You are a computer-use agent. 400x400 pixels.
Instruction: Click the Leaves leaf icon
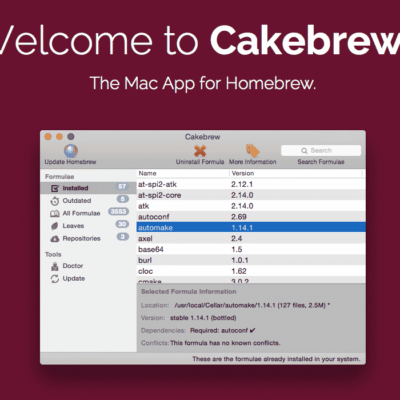click(54, 226)
